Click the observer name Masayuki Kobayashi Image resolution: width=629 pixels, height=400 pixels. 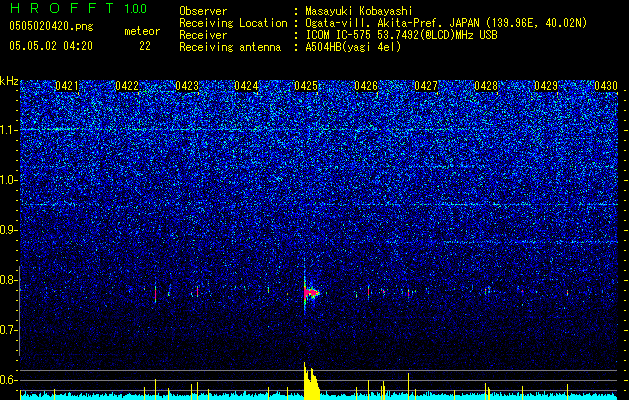pyautogui.click(x=359, y=11)
